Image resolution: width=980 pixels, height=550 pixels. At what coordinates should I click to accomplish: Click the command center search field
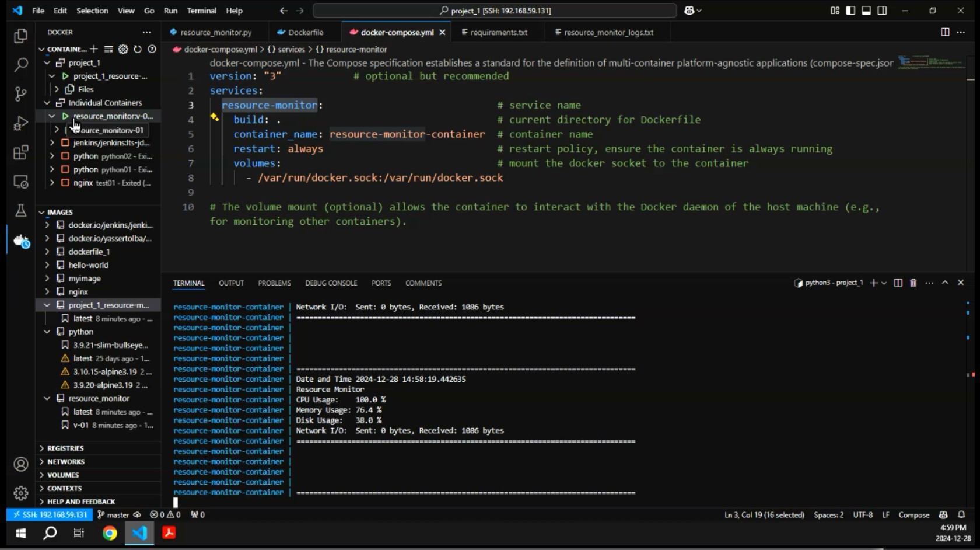point(495,11)
